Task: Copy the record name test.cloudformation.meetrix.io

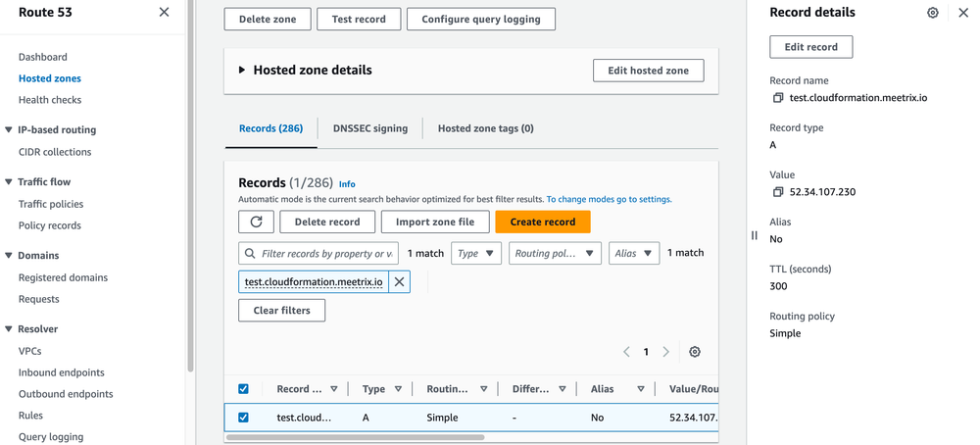Action: coord(778,98)
